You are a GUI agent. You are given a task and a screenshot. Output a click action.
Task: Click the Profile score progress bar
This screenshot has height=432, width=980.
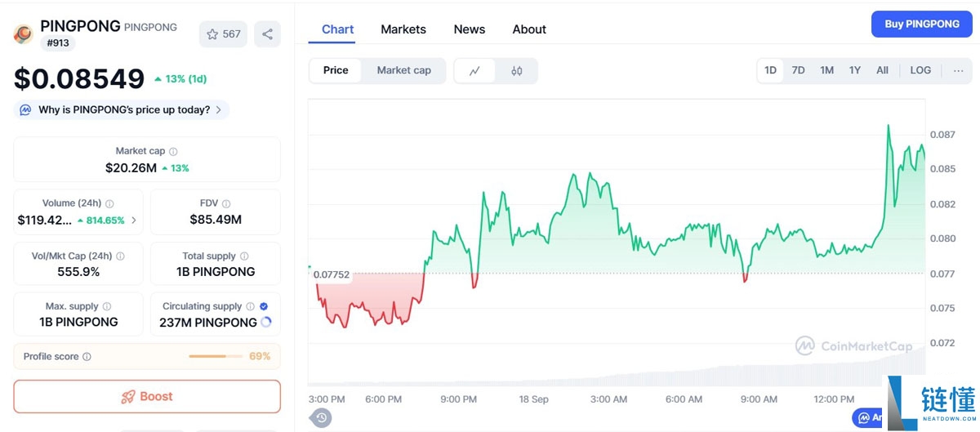pos(216,357)
